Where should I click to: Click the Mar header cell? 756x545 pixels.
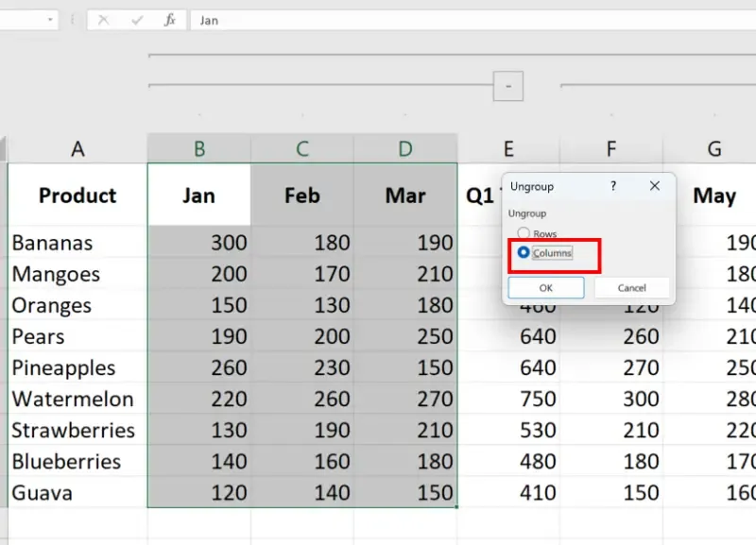(x=405, y=195)
